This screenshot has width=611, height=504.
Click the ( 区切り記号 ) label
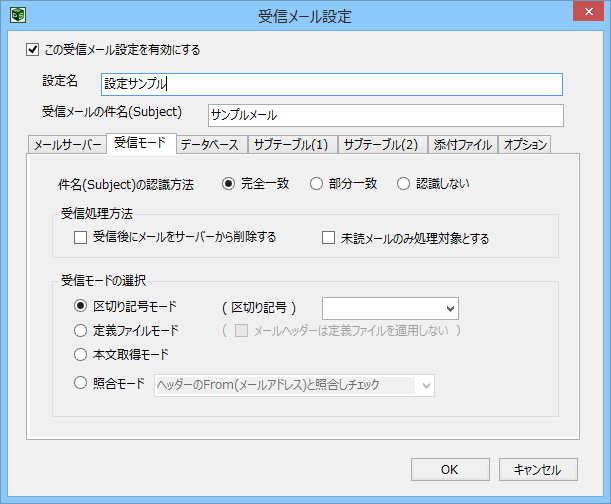[x=259, y=308]
